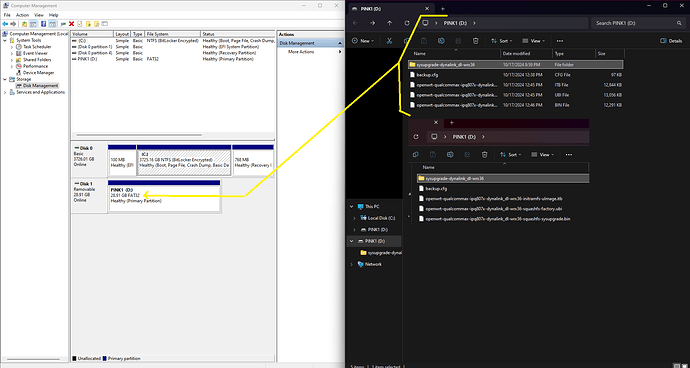The image size is (690, 368).
Task: Select the Disk 1 Removable label box
Action: click(89, 196)
